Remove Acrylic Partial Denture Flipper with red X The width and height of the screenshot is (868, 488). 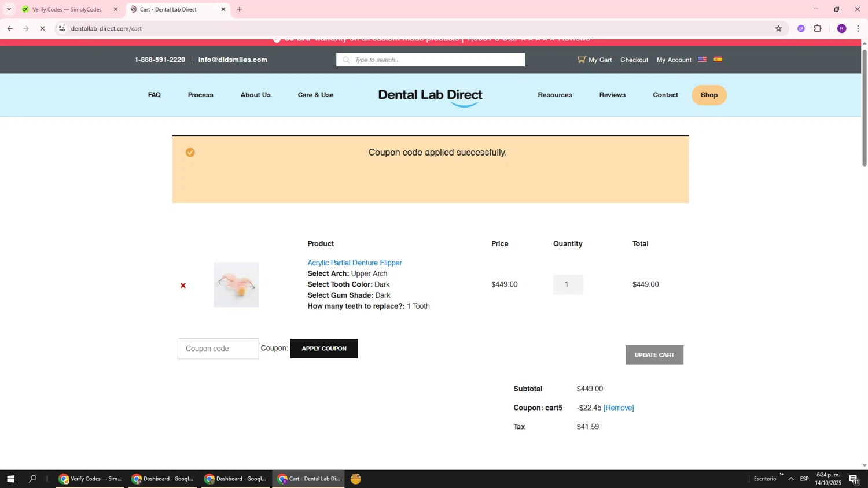coord(183,286)
